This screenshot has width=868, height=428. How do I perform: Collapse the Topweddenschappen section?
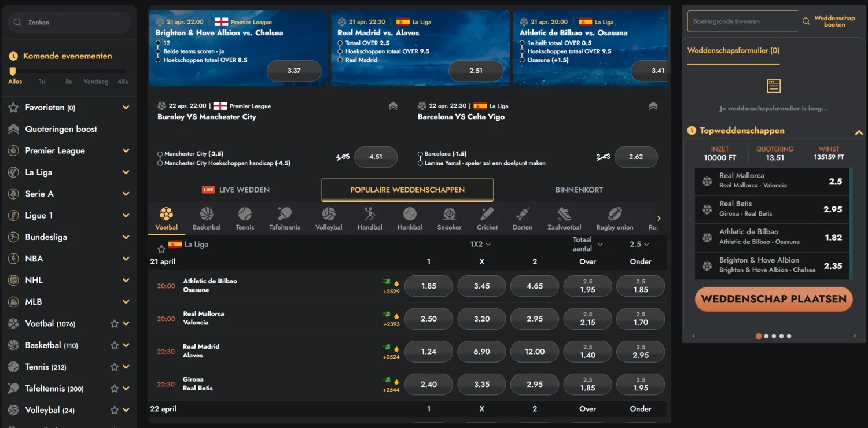(x=859, y=132)
